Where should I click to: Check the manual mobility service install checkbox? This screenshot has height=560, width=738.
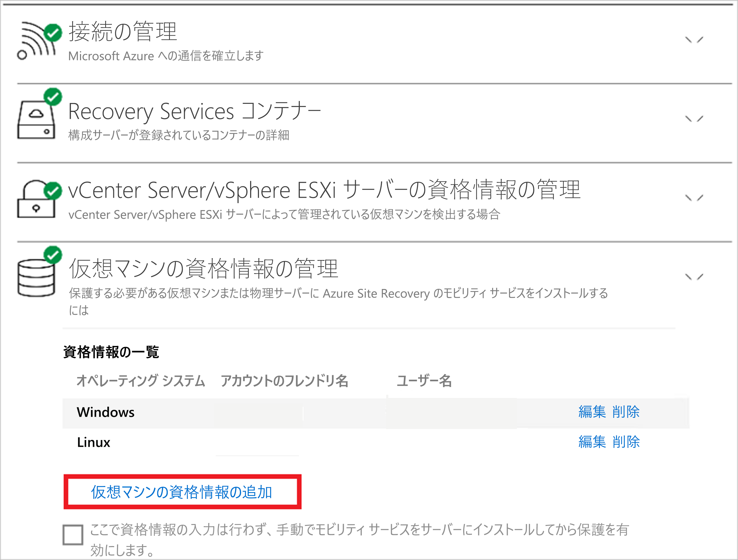point(73,535)
